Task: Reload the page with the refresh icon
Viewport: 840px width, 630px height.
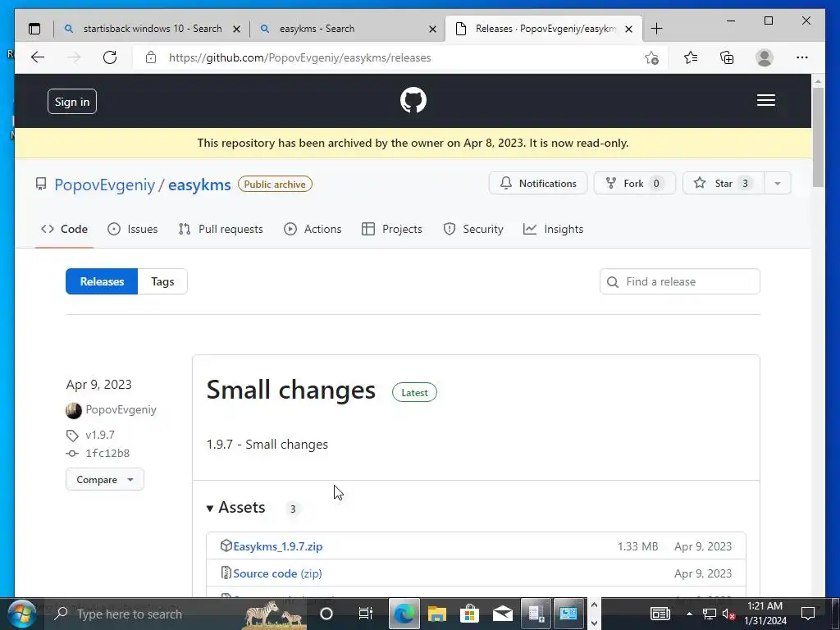Action: pyautogui.click(x=110, y=57)
